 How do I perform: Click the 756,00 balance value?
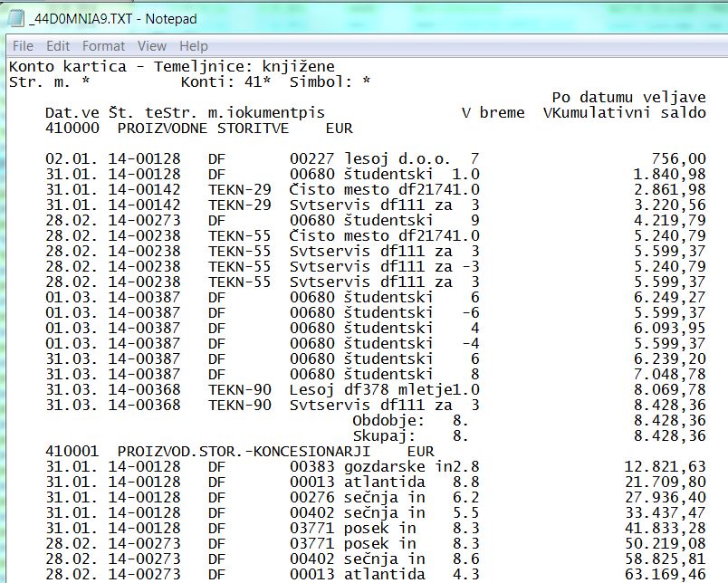tap(678, 158)
